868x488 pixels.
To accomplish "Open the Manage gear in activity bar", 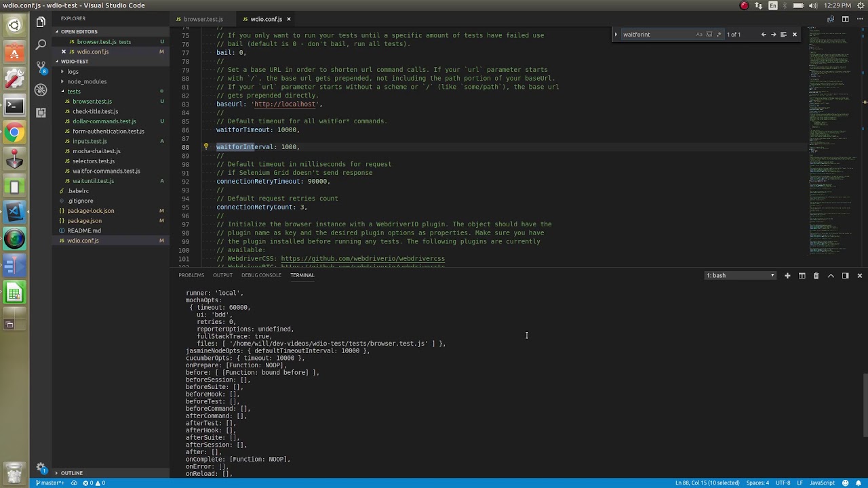I will click(41, 467).
